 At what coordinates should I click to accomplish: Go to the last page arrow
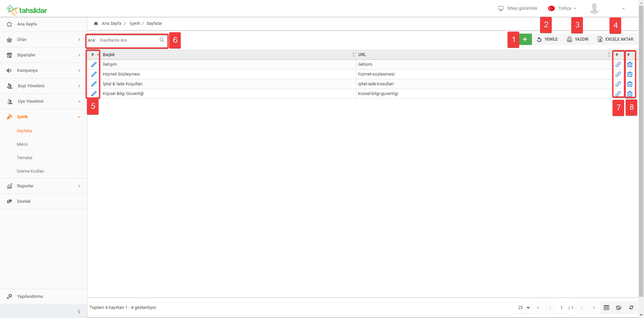point(594,308)
